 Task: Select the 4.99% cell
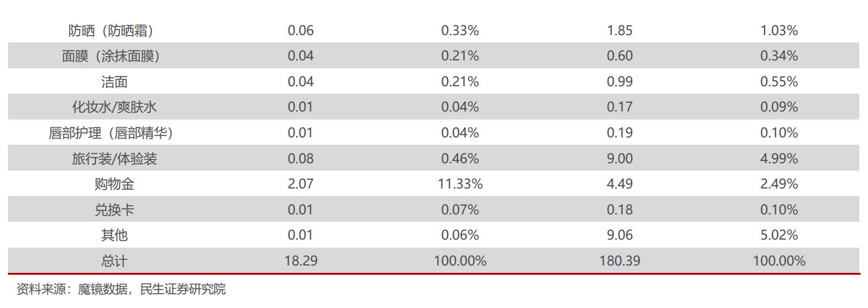point(779,158)
